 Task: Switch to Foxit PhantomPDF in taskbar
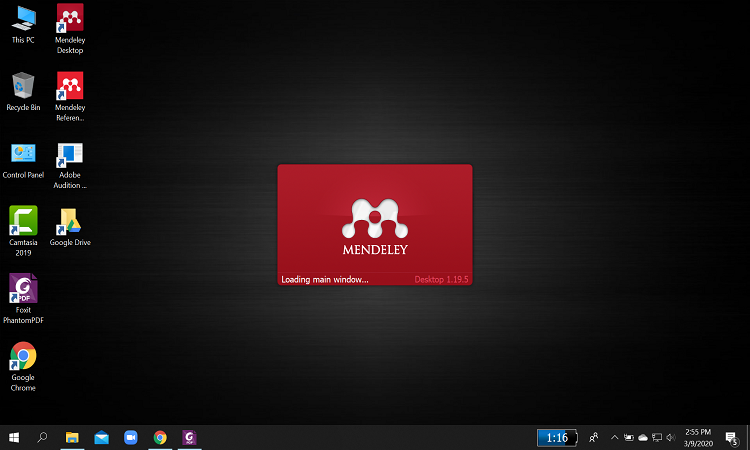click(189, 437)
